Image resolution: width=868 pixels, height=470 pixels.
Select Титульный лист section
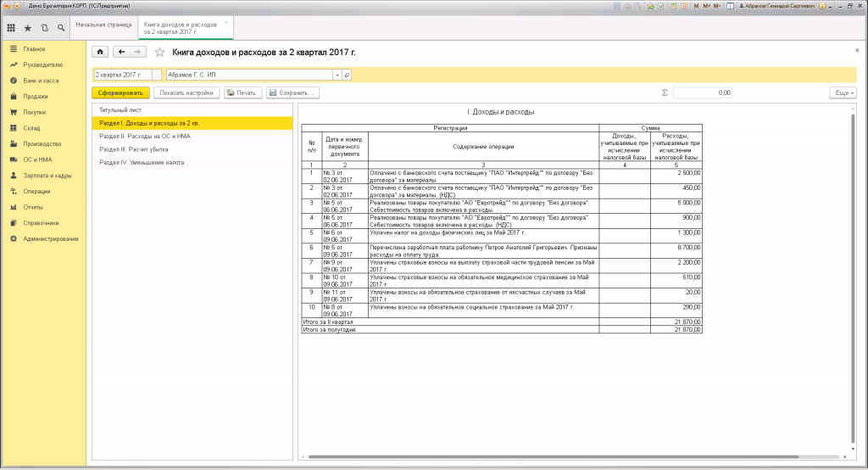pyautogui.click(x=192, y=109)
